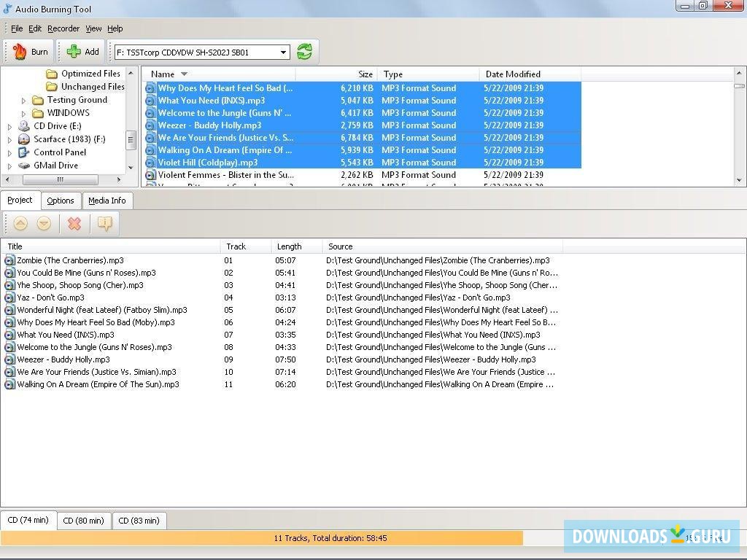Screen dimensions: 747x560
Task: Sort files by Size column header
Action: pos(336,74)
